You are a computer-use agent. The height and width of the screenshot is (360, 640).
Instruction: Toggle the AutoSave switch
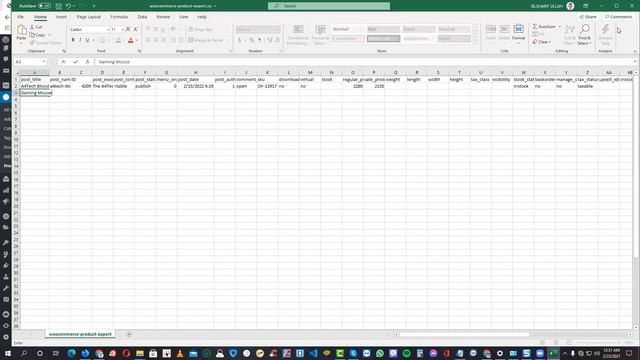[x=44, y=6]
